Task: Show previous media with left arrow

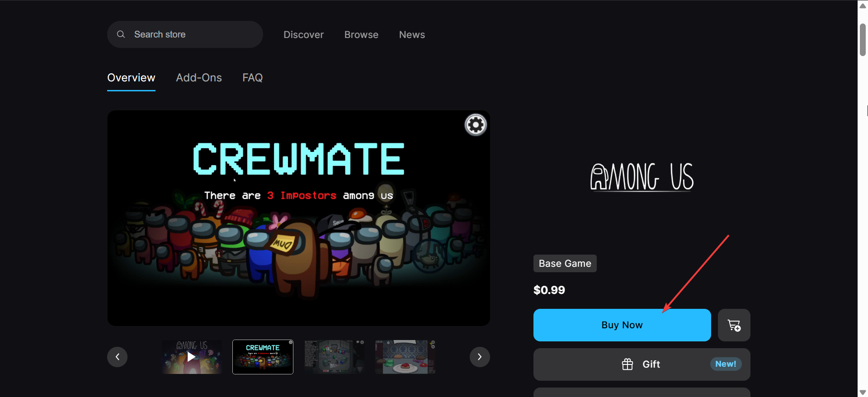Action: pos(118,357)
